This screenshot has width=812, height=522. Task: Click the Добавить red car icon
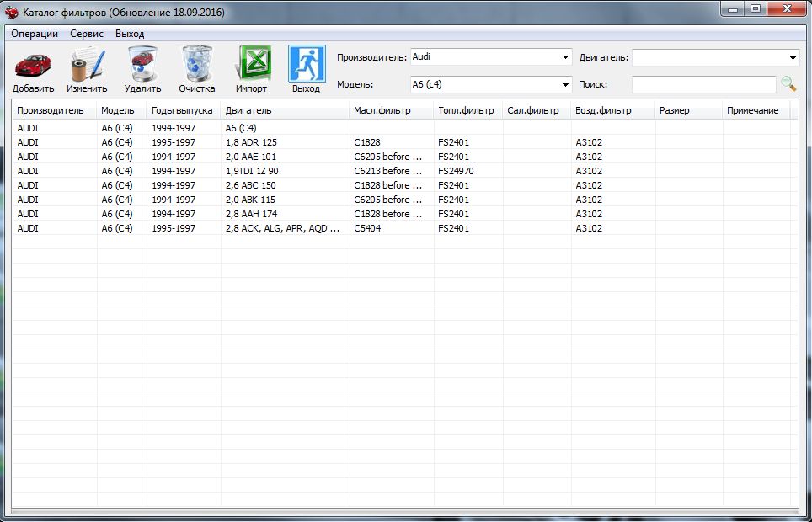point(33,65)
